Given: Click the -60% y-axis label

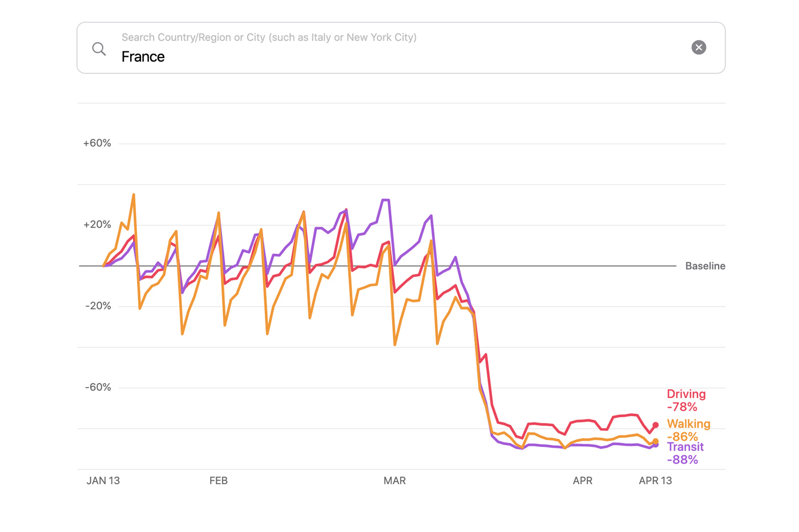Looking at the screenshot, I should 98,388.
